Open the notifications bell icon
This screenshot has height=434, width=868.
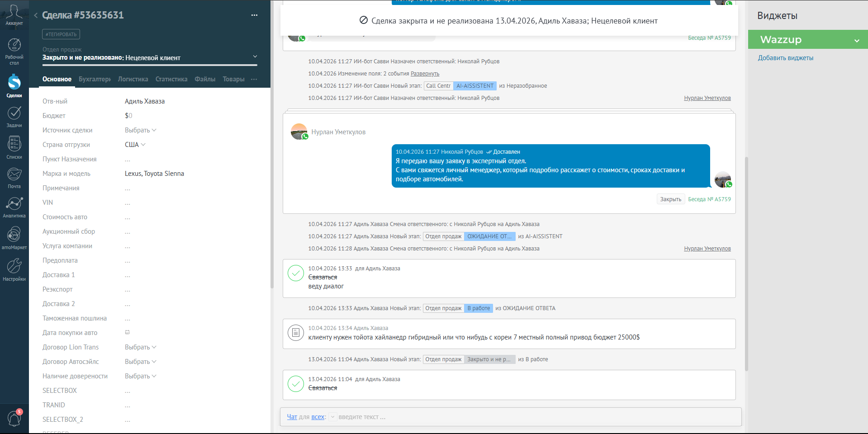coord(14,418)
